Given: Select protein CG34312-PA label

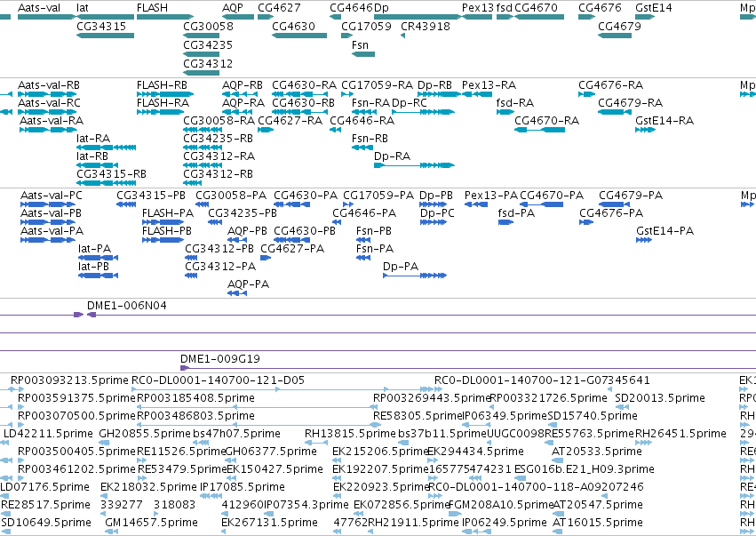Looking at the screenshot, I should point(221,267).
